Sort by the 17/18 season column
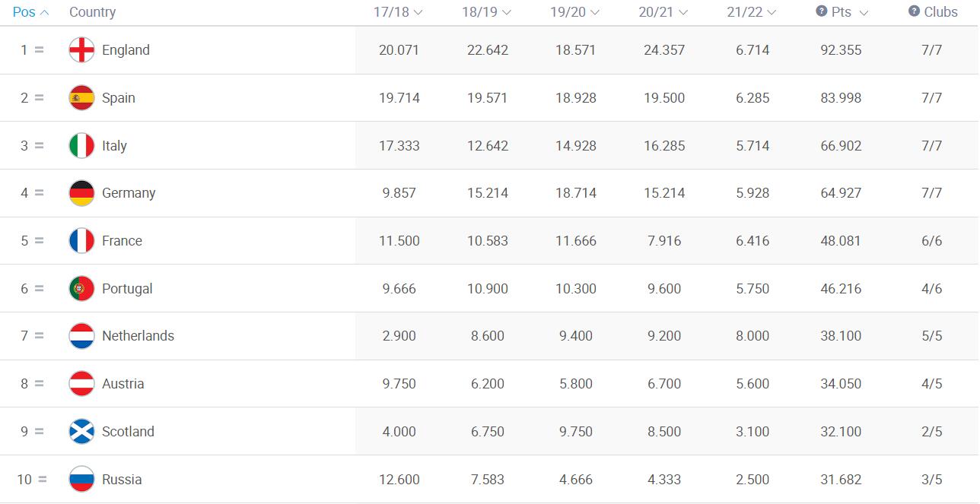The height and width of the screenshot is (504, 980). click(398, 12)
